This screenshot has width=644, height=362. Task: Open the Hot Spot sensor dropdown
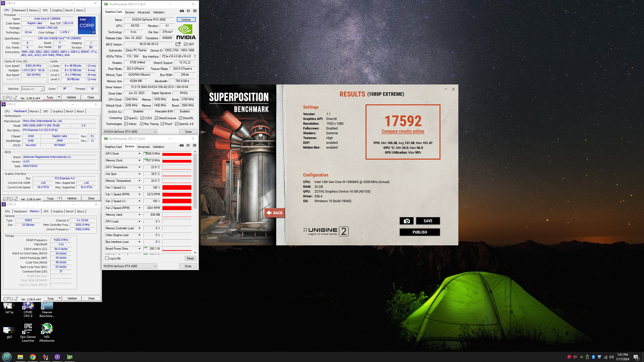[x=139, y=174]
